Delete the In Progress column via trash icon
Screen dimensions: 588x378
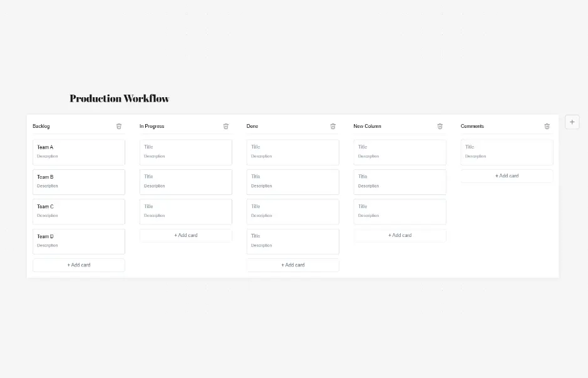[226, 126]
